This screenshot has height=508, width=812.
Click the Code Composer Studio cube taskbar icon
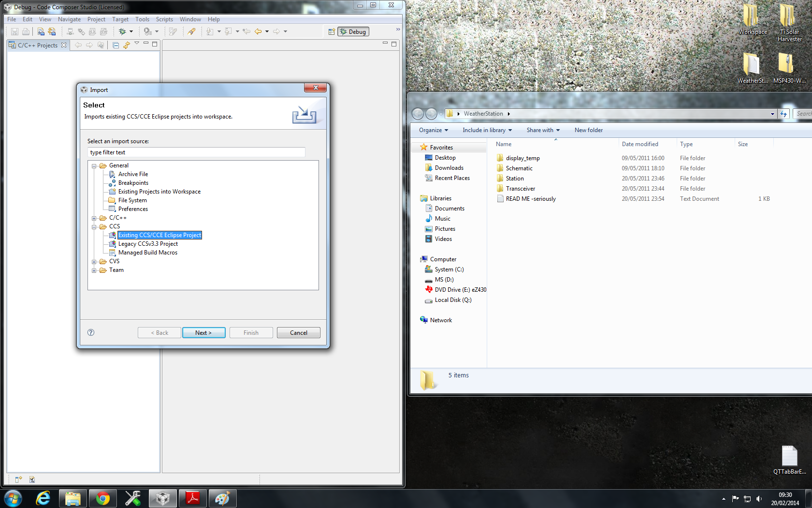point(162,498)
